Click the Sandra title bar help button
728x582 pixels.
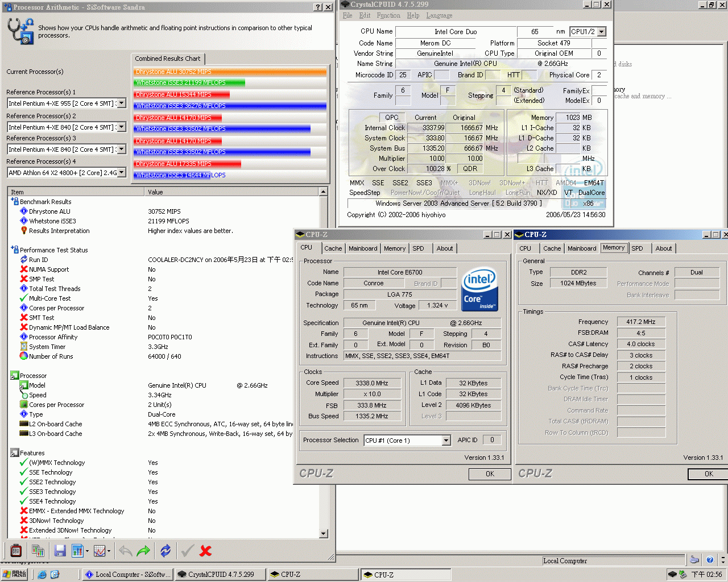(x=318, y=7)
